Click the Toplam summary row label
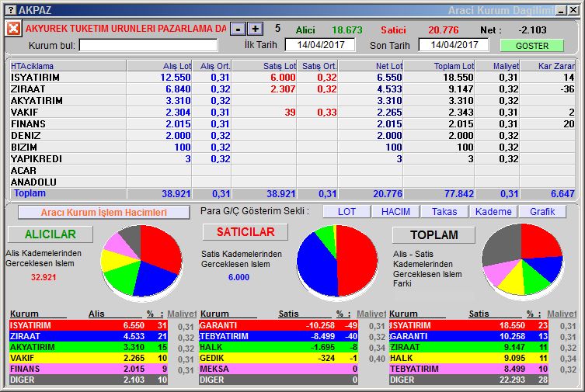The image size is (585, 392). 30,193
